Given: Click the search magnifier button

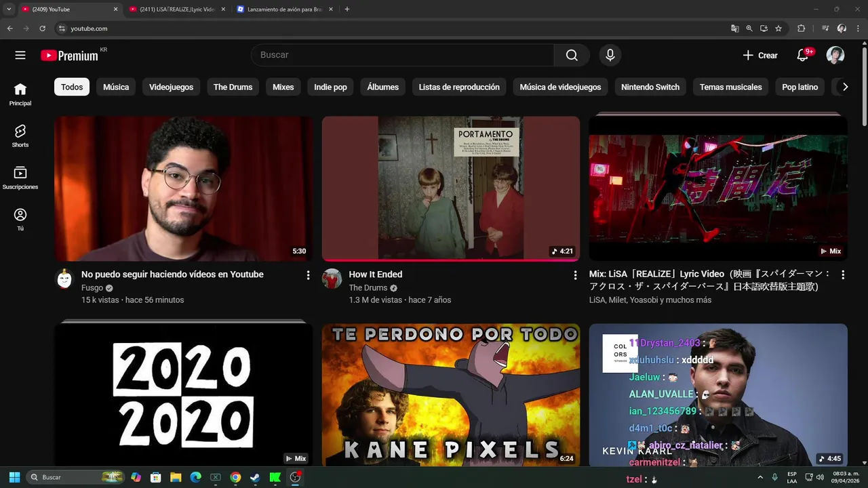Looking at the screenshot, I should (572, 55).
